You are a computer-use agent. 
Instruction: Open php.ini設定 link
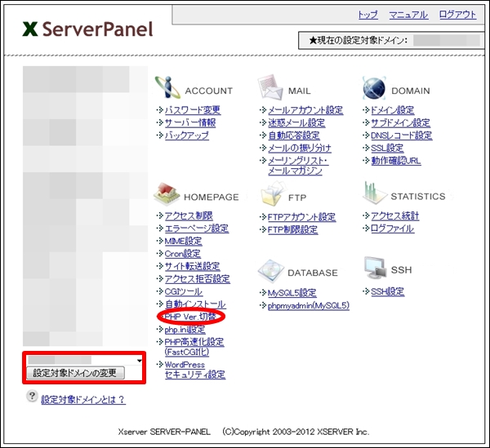[x=185, y=330]
